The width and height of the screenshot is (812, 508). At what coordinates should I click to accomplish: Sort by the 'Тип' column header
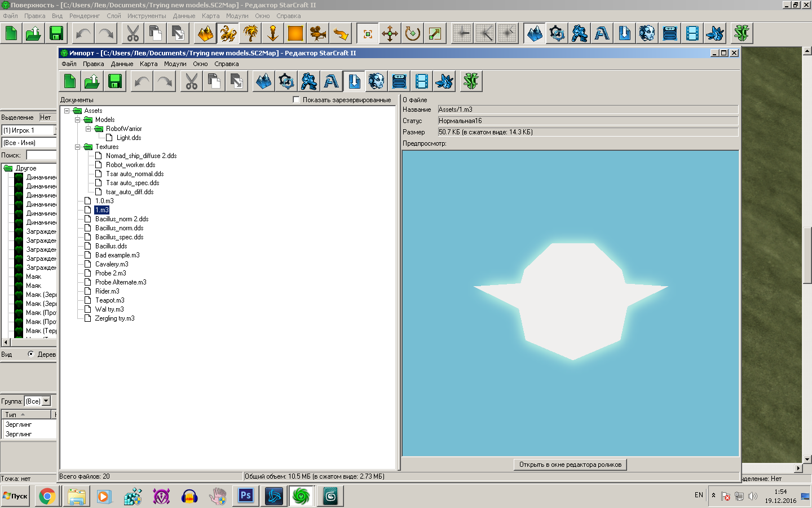27,414
